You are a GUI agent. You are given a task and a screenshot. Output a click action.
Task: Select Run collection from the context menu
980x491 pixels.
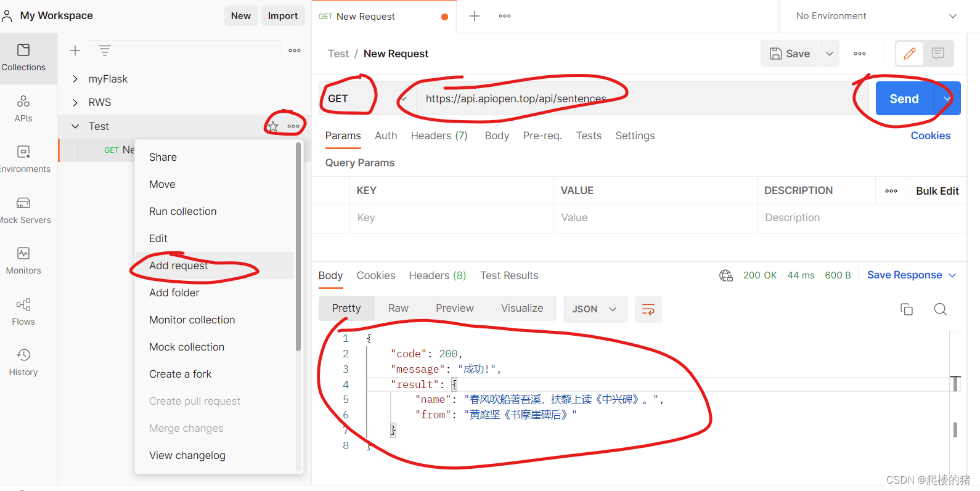[183, 211]
